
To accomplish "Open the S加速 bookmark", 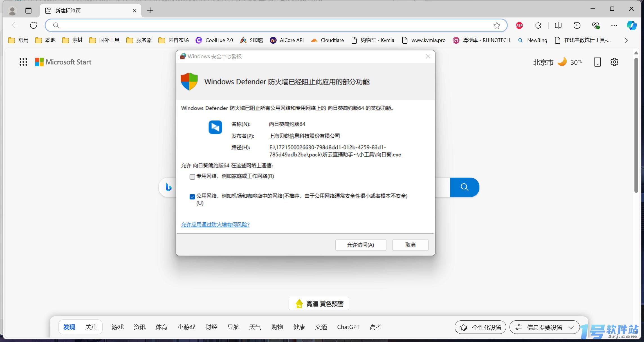I will pyautogui.click(x=252, y=40).
